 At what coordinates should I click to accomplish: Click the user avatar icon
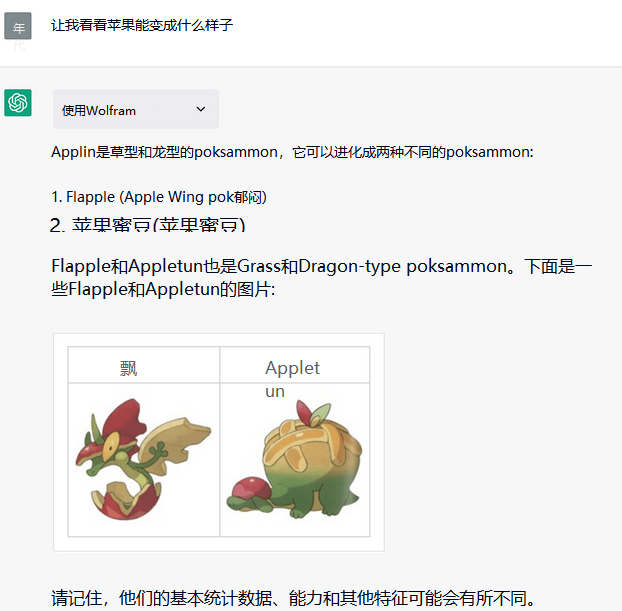pos(18,26)
